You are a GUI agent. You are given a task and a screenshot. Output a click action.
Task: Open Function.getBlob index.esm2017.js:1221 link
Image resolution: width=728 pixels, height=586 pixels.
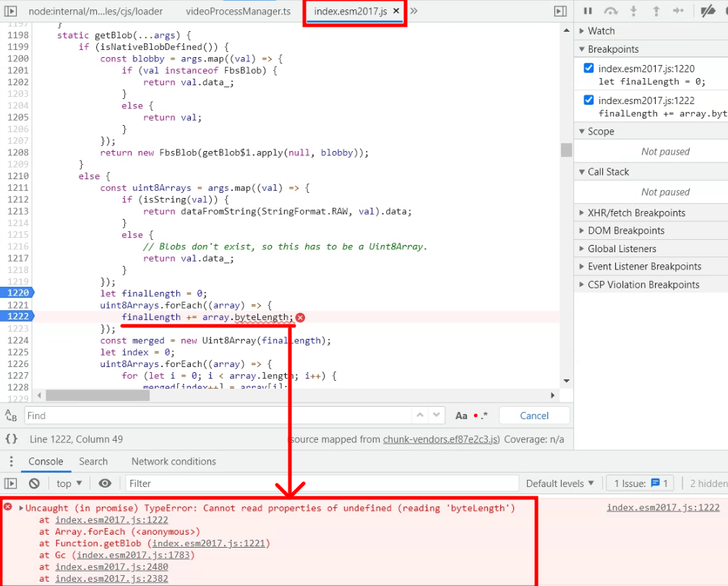click(x=208, y=543)
